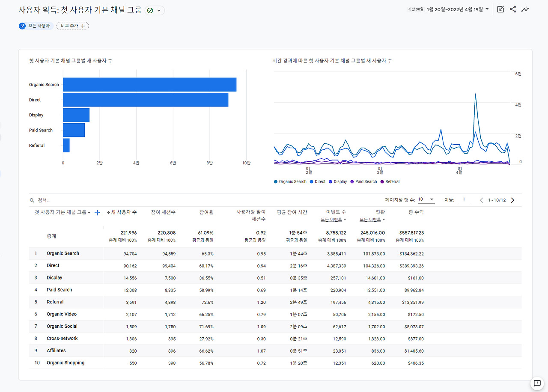Click the 총계 totals row label
Screen dimensions: 548x392
(51, 236)
